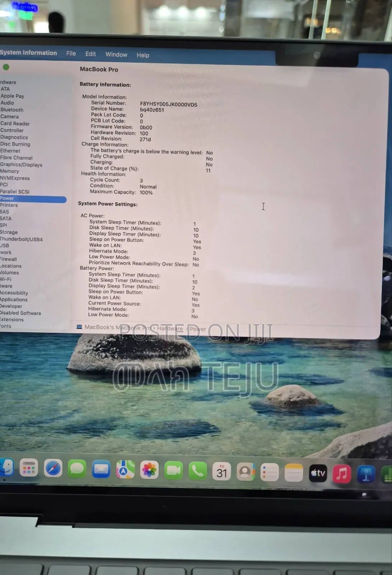Open the System Information app menu
This screenshot has height=575, width=392.
click(x=28, y=52)
